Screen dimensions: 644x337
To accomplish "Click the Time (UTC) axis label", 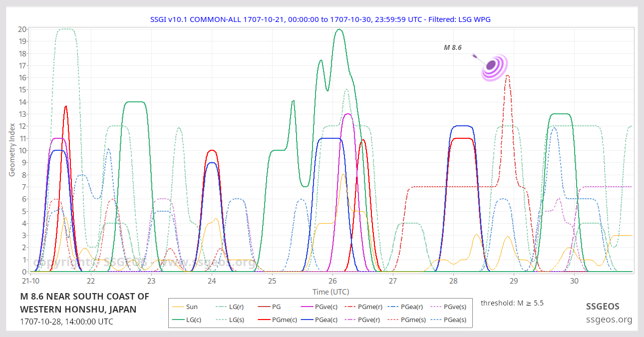I will 330,292.
